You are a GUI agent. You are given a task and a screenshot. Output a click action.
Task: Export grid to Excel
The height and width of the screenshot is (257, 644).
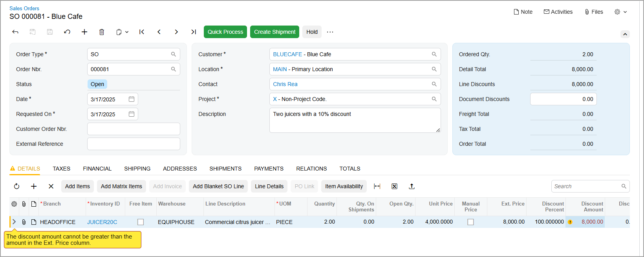[394, 186]
